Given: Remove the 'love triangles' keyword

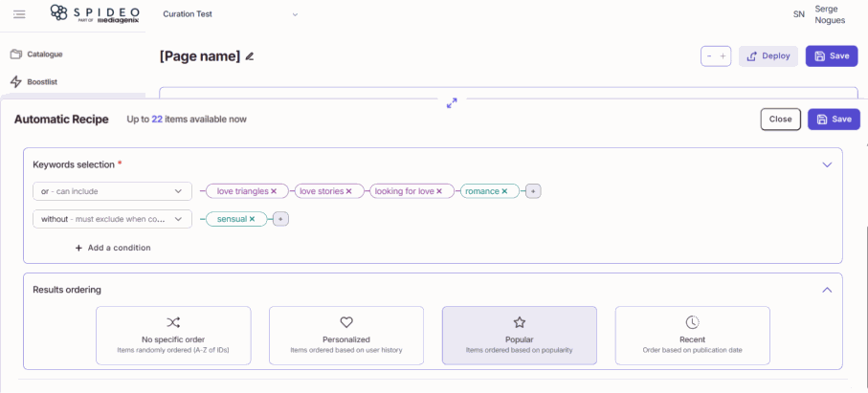Looking at the screenshot, I should click(274, 191).
